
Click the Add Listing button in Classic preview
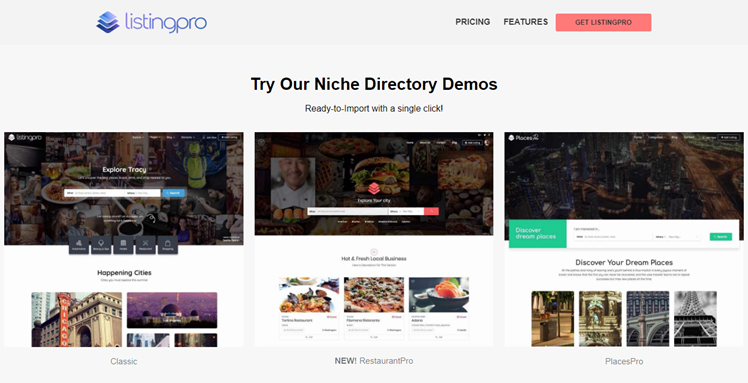(x=229, y=137)
